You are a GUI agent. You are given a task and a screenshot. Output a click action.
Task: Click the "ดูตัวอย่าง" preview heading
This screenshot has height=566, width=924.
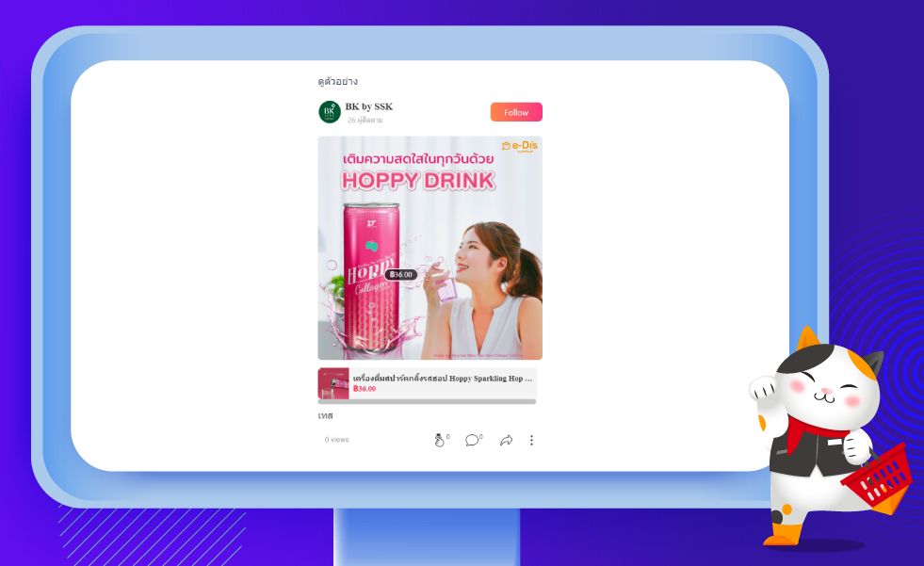(337, 81)
